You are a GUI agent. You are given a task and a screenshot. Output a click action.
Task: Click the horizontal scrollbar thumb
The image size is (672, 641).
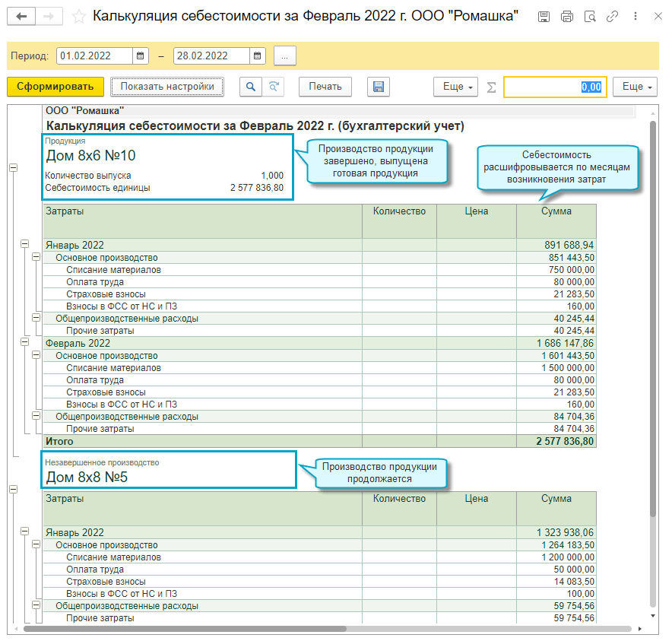[185, 629]
